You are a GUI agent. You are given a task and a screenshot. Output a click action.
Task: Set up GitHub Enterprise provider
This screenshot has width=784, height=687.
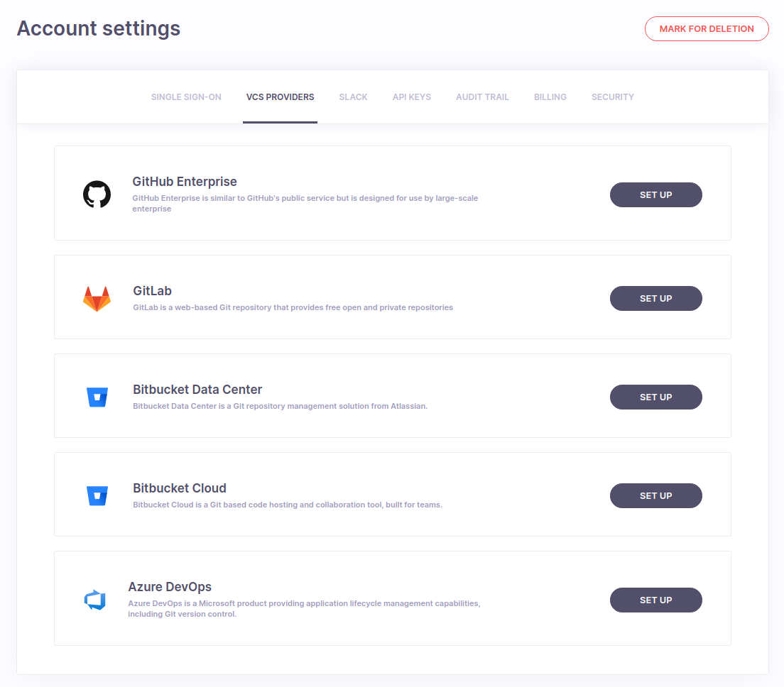(655, 195)
